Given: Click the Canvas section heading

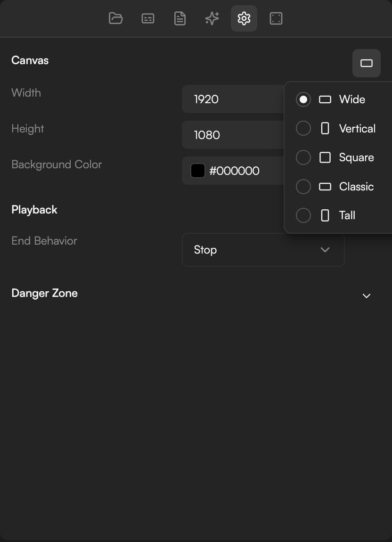Looking at the screenshot, I should tap(30, 60).
